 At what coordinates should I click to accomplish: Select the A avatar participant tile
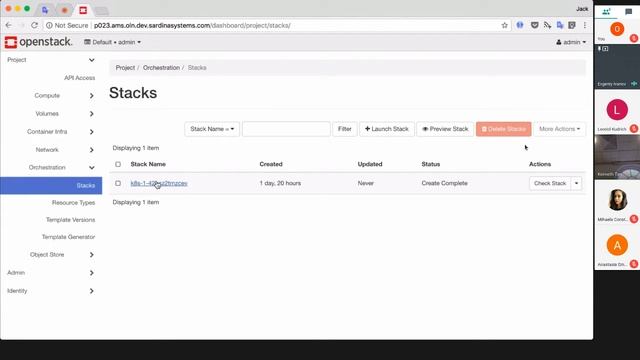coord(617,247)
